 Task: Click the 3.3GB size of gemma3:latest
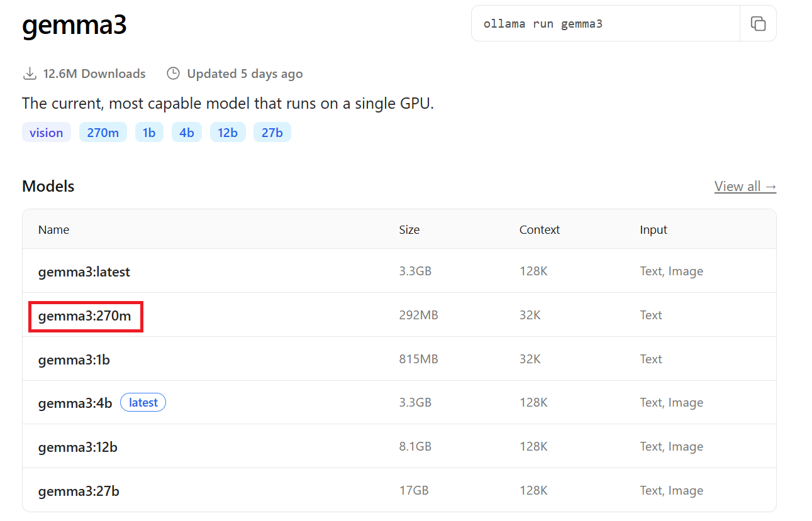point(415,271)
